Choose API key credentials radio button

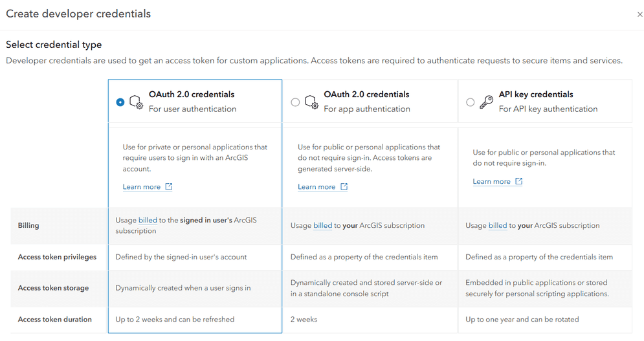(x=471, y=102)
